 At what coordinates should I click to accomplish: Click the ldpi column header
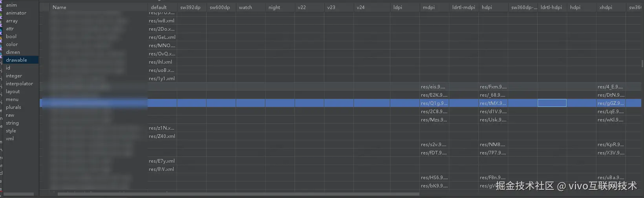point(405,7)
